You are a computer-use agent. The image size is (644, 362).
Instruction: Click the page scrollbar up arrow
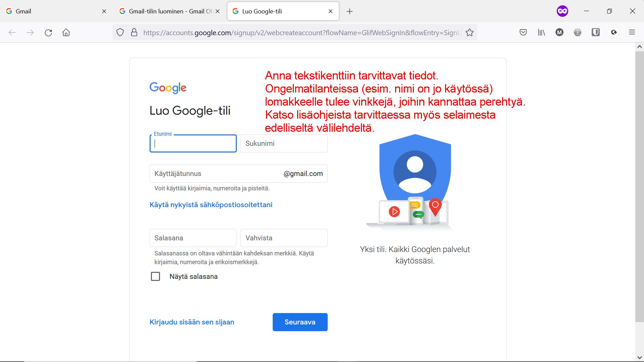click(639, 47)
